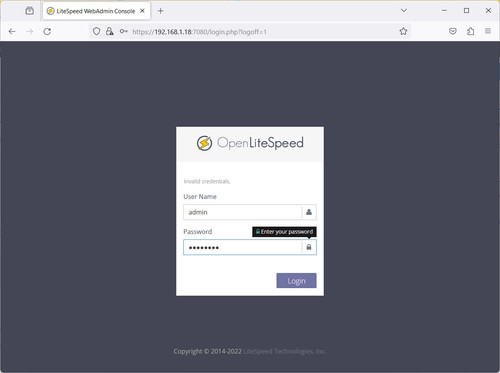500x373 pixels.
Task: Minimize the browser window
Action: point(444,11)
